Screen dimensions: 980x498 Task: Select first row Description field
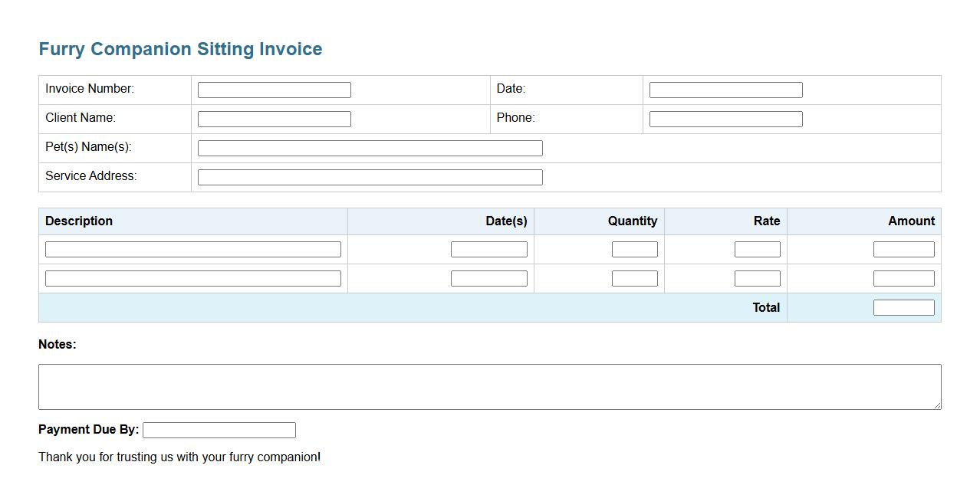point(192,250)
